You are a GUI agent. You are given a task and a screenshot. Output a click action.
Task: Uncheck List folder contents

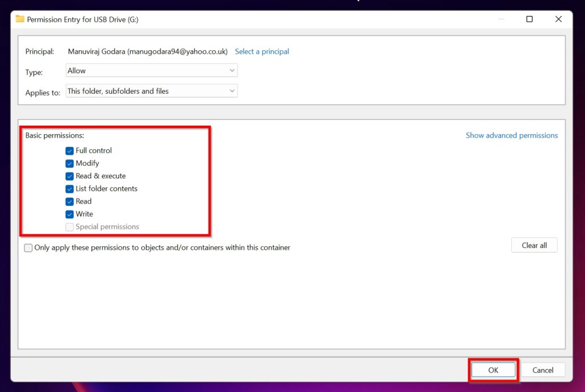click(x=69, y=189)
